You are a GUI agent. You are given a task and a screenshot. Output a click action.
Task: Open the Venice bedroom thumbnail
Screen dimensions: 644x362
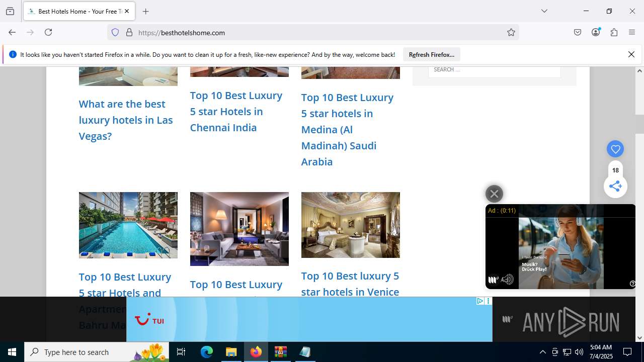[351, 225]
